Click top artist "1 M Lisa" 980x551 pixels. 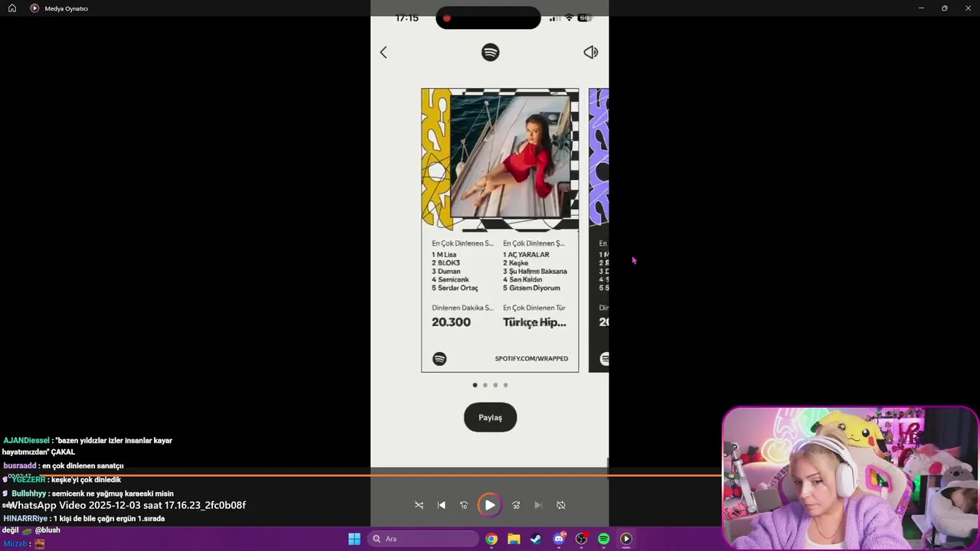(x=444, y=254)
